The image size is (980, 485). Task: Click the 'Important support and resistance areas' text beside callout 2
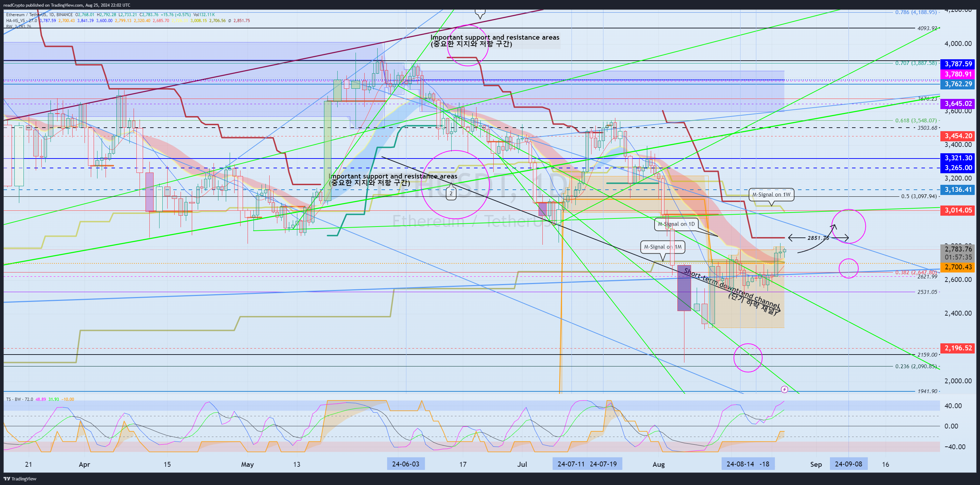pos(393,176)
